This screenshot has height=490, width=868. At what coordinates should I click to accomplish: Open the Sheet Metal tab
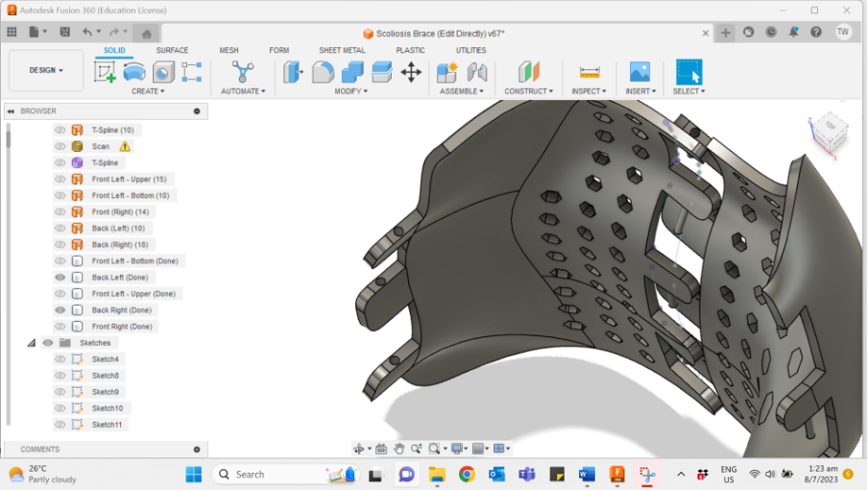pos(342,50)
